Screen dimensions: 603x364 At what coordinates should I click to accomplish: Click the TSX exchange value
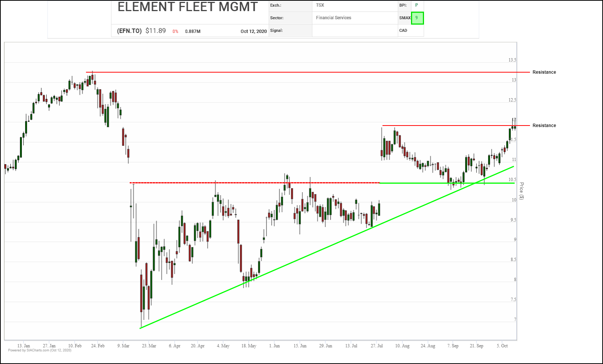click(x=320, y=5)
